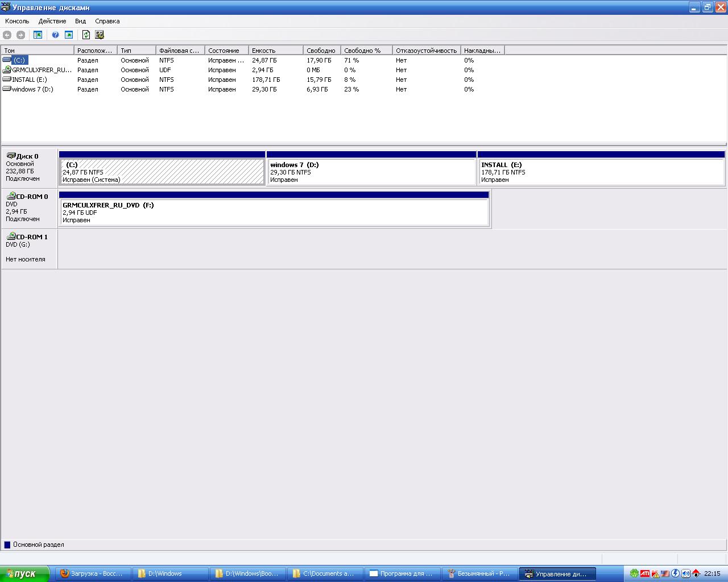Sort by the Тип column header
This screenshot has height=582, width=728.
137,51
